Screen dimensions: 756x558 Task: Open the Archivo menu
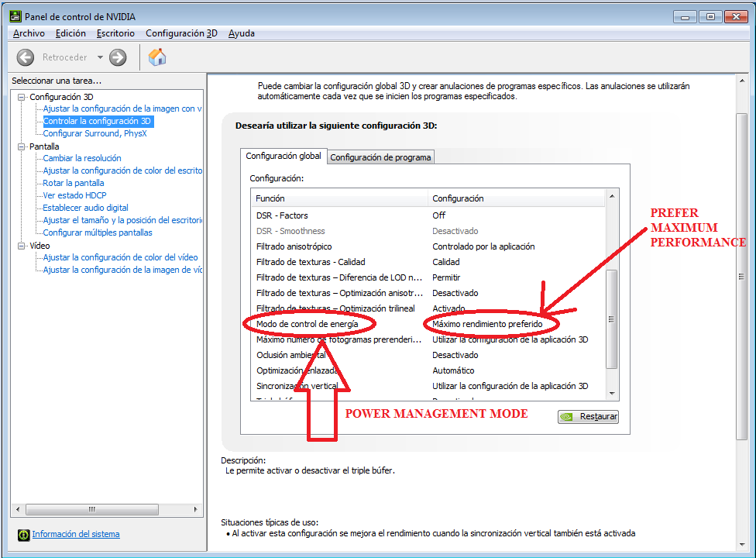[29, 33]
